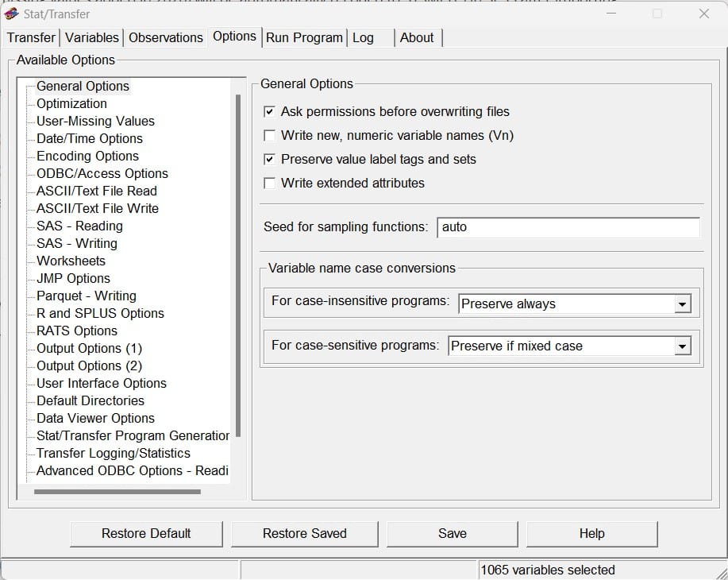Click the Seed for sampling functions field
Viewport: 728px width, 580px height.
coord(568,227)
